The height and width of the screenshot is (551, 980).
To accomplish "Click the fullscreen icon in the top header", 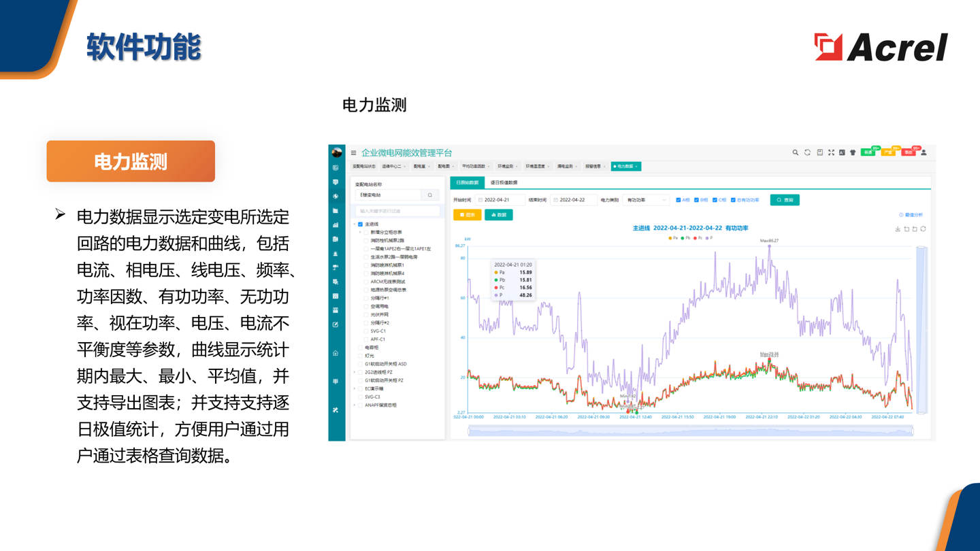I will 831,152.
